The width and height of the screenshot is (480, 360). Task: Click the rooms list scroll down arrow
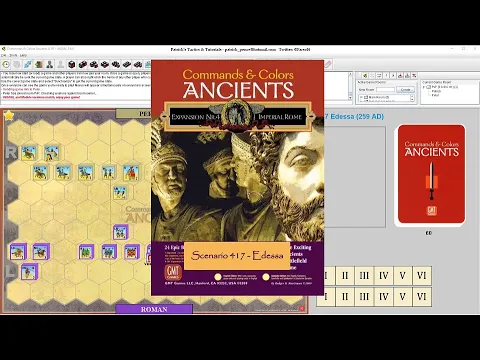412,100
